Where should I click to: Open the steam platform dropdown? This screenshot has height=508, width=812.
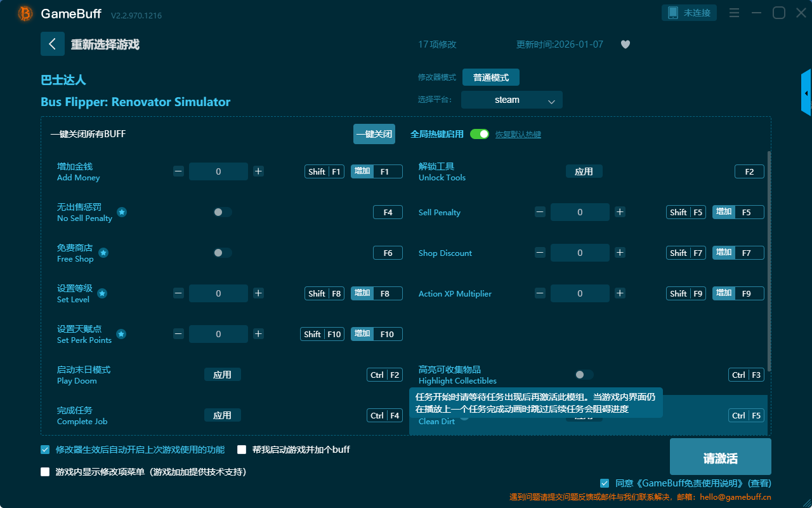pos(511,100)
